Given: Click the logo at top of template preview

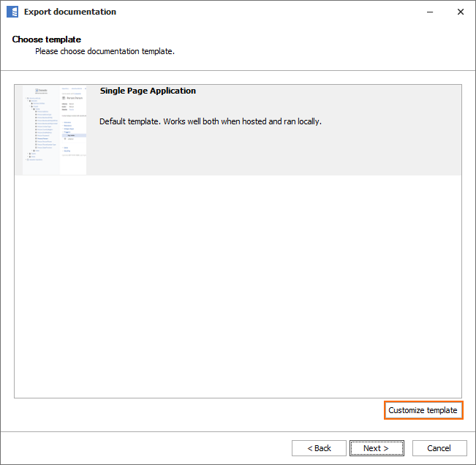Looking at the screenshot, I should [x=42, y=91].
